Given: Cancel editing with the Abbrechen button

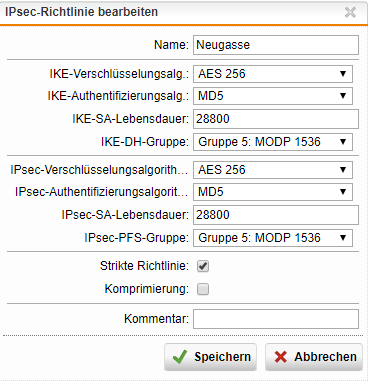Looking at the screenshot, I should (314, 357).
